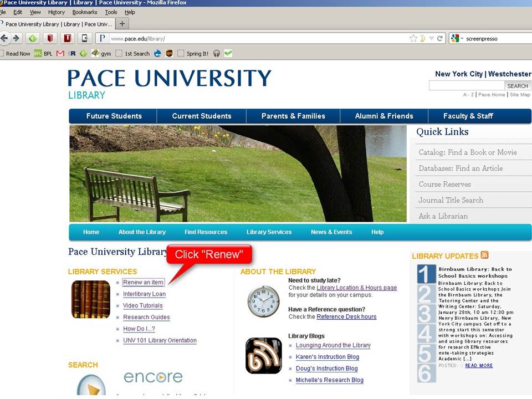
Task: Open the Library Services nav menu
Action: click(x=269, y=232)
